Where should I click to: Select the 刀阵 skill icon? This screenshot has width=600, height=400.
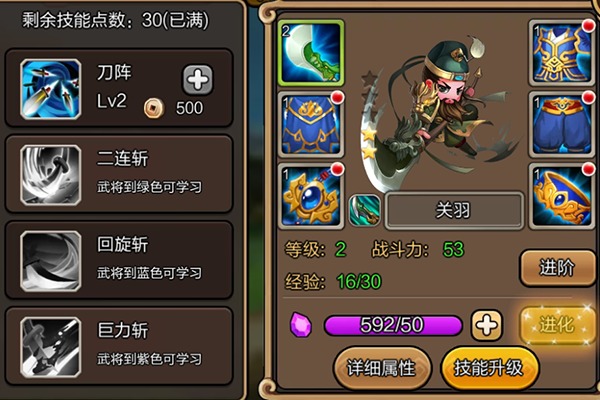[x=51, y=89]
